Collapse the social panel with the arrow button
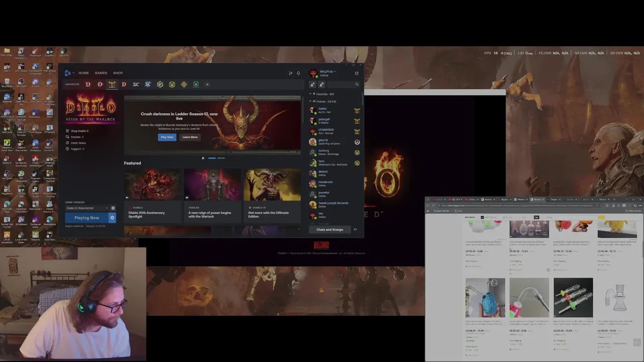This screenshot has width=644, height=362. [355, 230]
